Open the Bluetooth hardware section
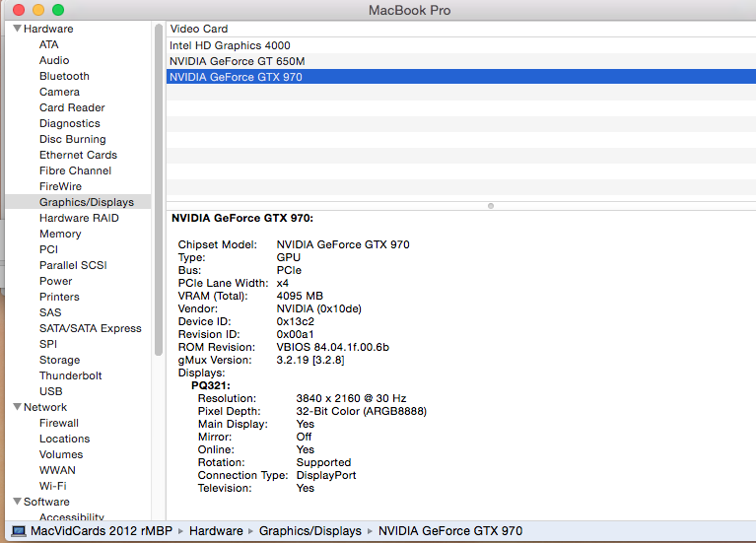The image size is (756, 543). (x=64, y=76)
